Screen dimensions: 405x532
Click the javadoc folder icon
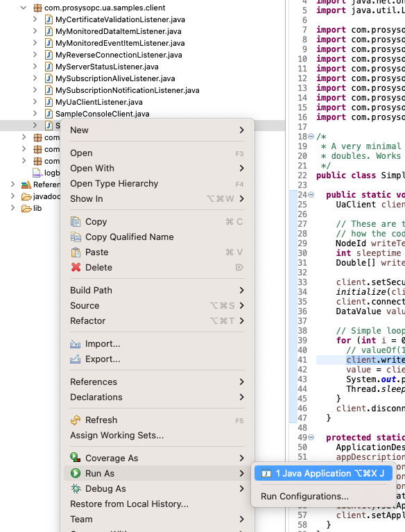(x=26, y=196)
